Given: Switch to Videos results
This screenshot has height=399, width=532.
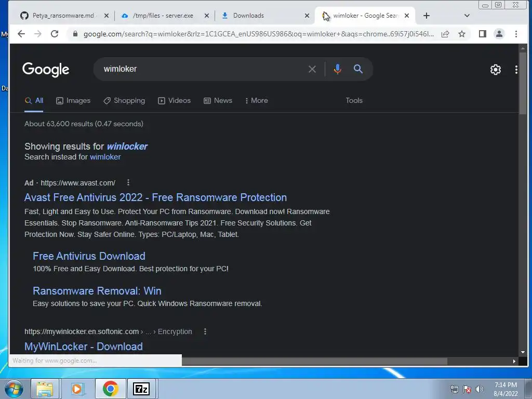Looking at the screenshot, I should (175, 101).
